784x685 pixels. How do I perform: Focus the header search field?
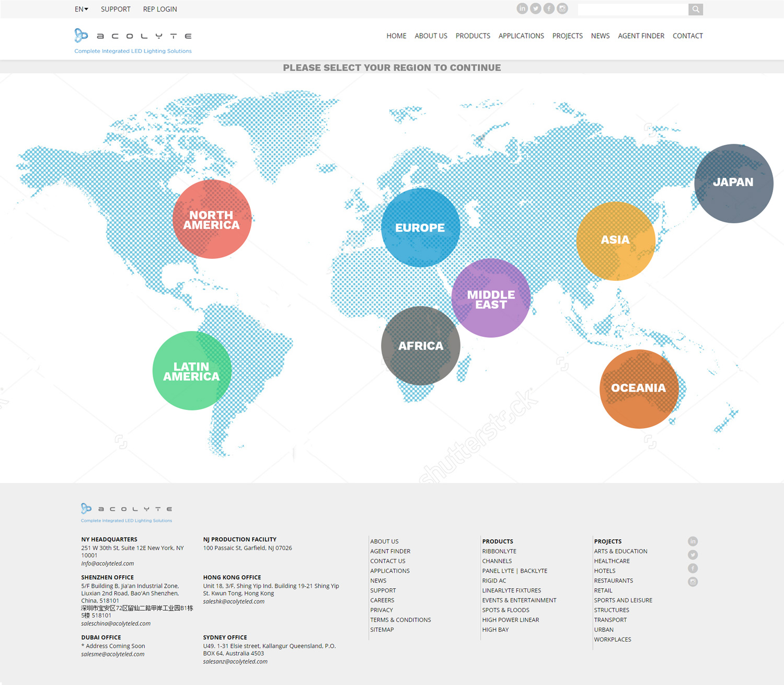point(633,9)
